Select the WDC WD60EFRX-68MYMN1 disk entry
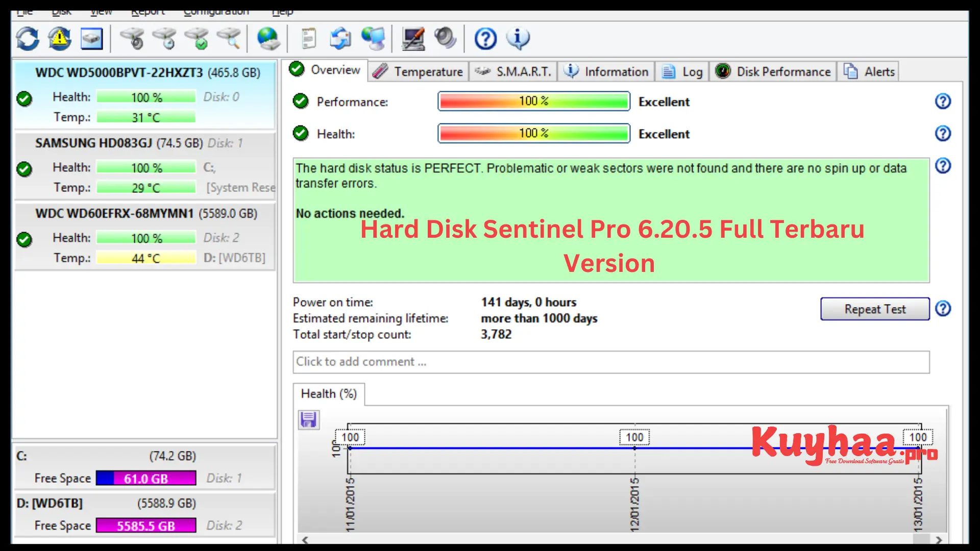Screen dimensions: 980x551 tap(145, 236)
